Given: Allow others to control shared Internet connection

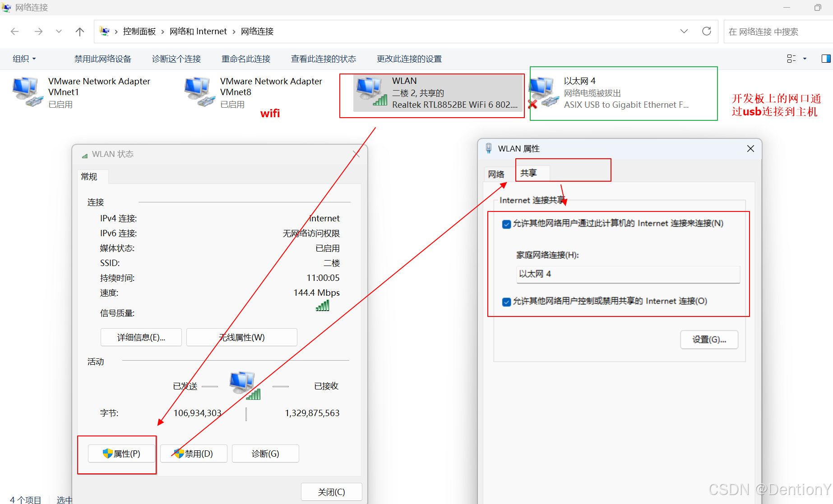Looking at the screenshot, I should [x=506, y=302].
